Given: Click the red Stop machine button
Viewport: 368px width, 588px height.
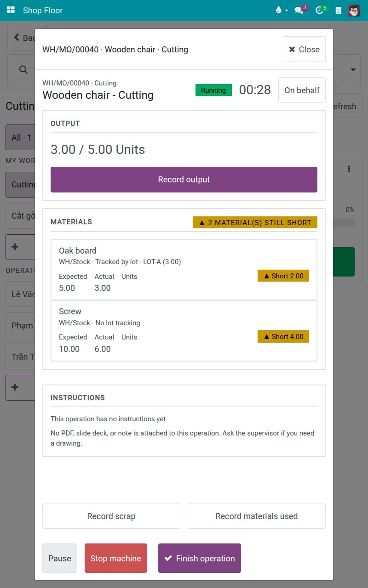Looking at the screenshot, I should pyautogui.click(x=116, y=558).
